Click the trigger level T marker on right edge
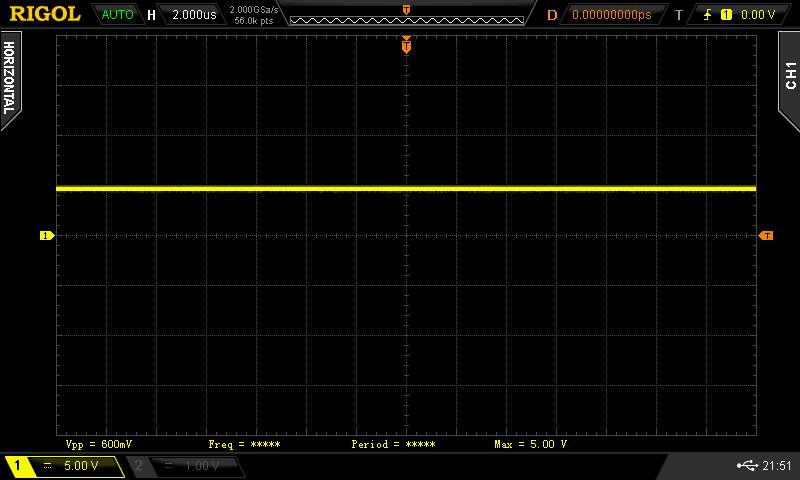800x480 pixels. pyautogui.click(x=767, y=236)
